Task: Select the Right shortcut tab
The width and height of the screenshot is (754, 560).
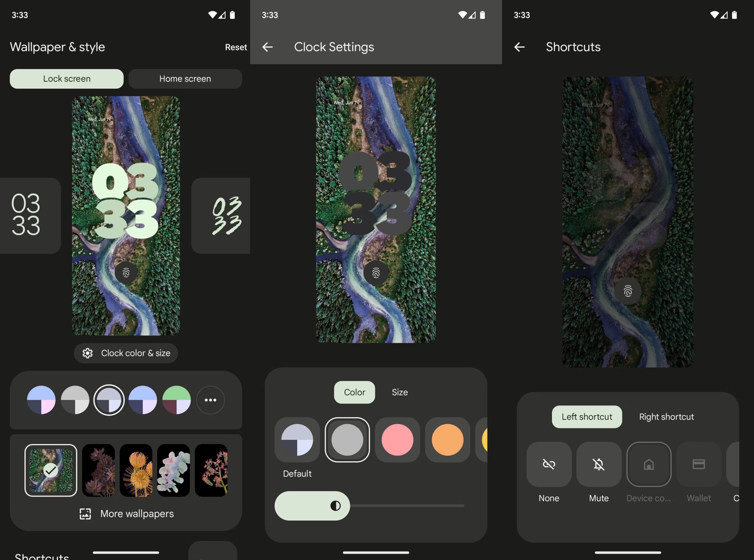Action: pyautogui.click(x=666, y=417)
